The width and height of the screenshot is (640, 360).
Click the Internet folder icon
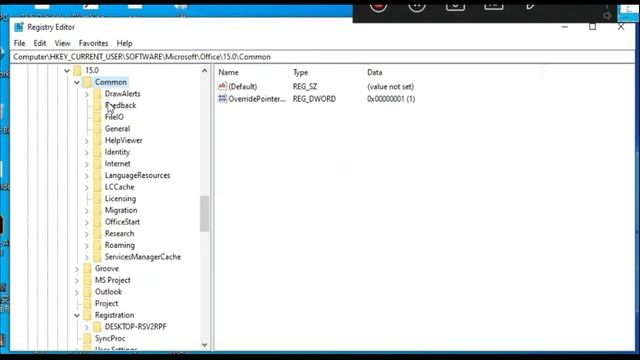(x=97, y=164)
